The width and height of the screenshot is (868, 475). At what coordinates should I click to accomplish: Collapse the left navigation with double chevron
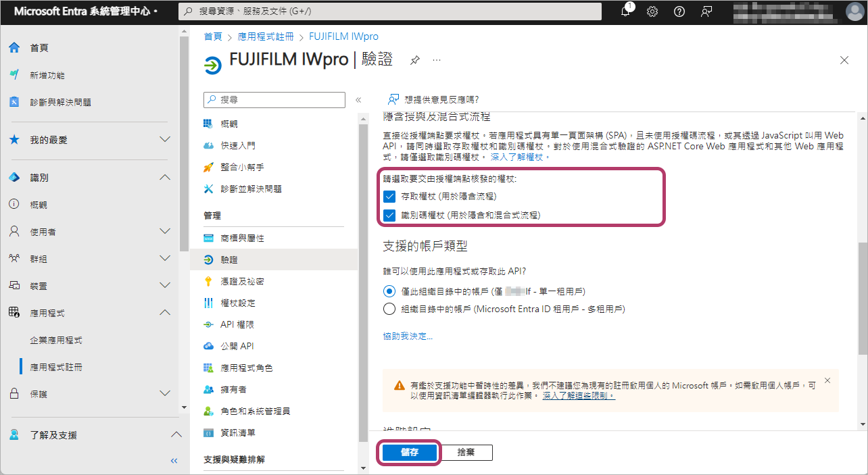(x=174, y=461)
